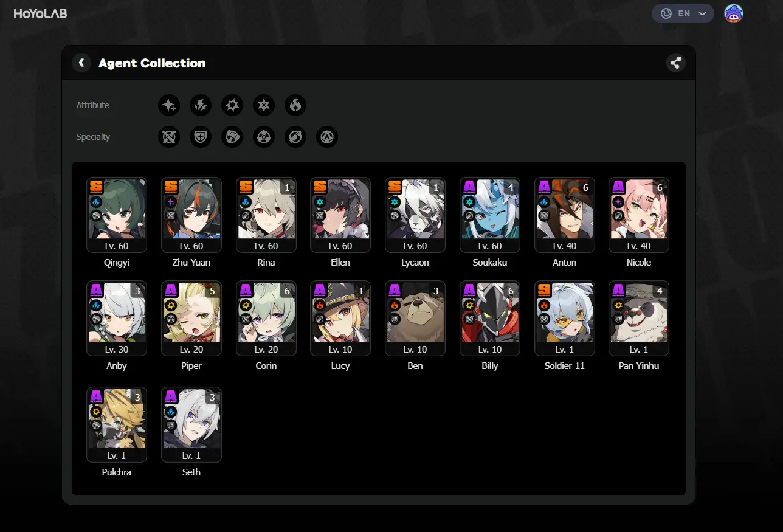Click the share icon in Agent Collection
Screen dimensions: 783x532
click(x=675, y=63)
